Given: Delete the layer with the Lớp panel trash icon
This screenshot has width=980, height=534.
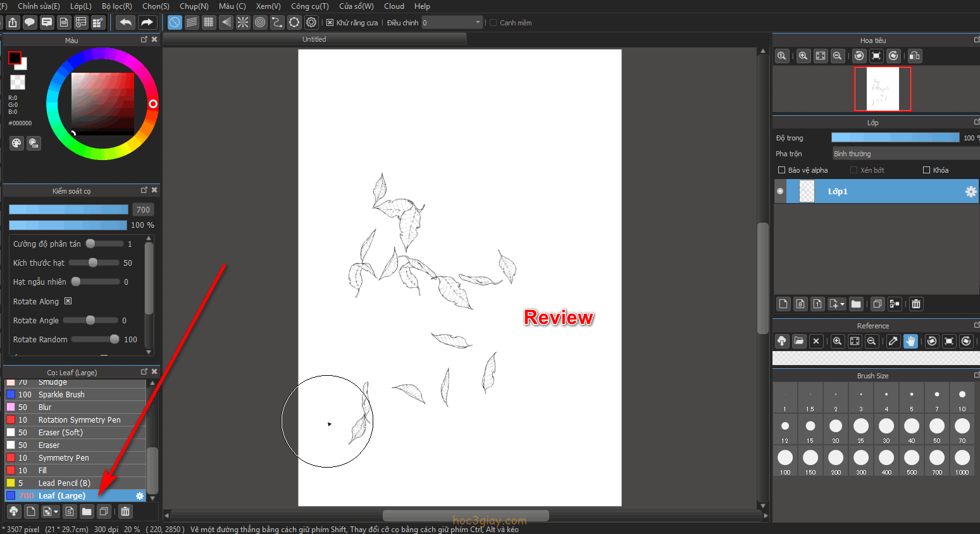Looking at the screenshot, I should click(916, 304).
